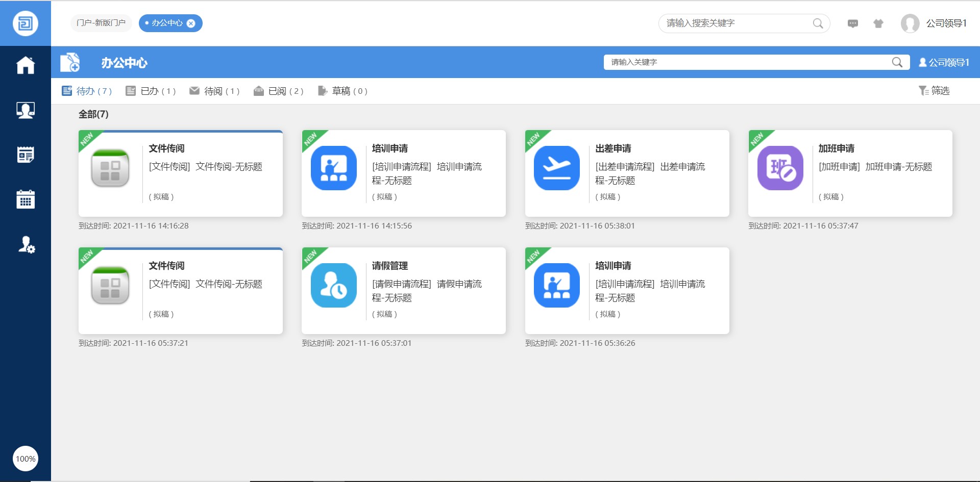The image size is (980, 482).
Task: Select the video contacts icon in the sidebar
Action: point(26,109)
